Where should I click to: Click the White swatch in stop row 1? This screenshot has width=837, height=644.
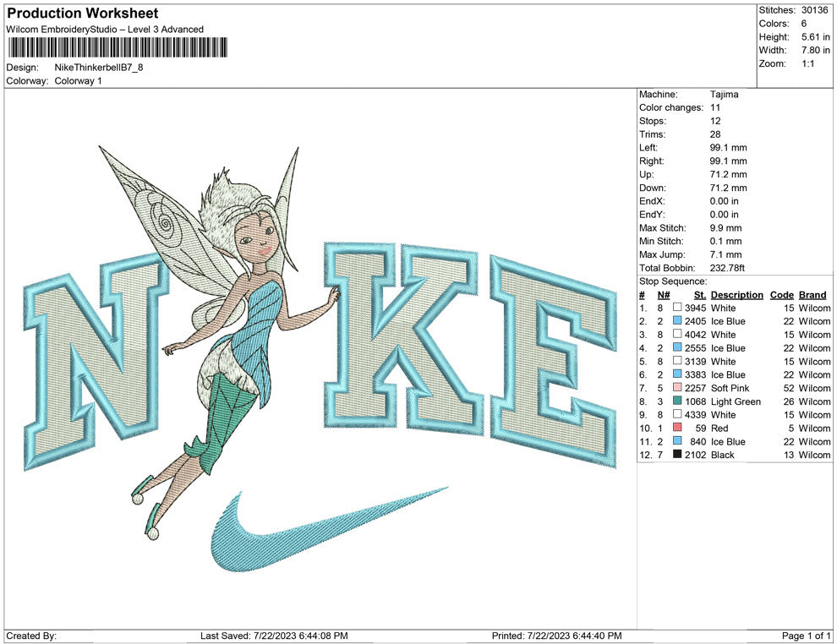(677, 308)
